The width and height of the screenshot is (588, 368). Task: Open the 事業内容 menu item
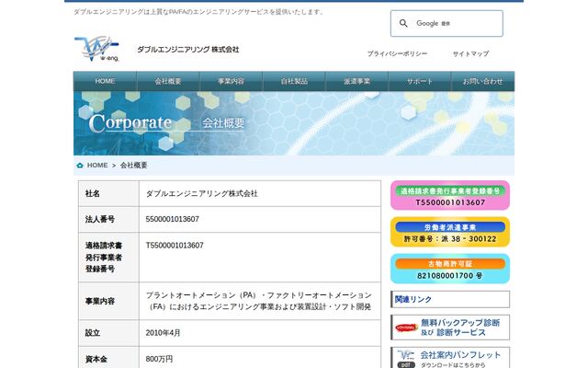tap(231, 81)
